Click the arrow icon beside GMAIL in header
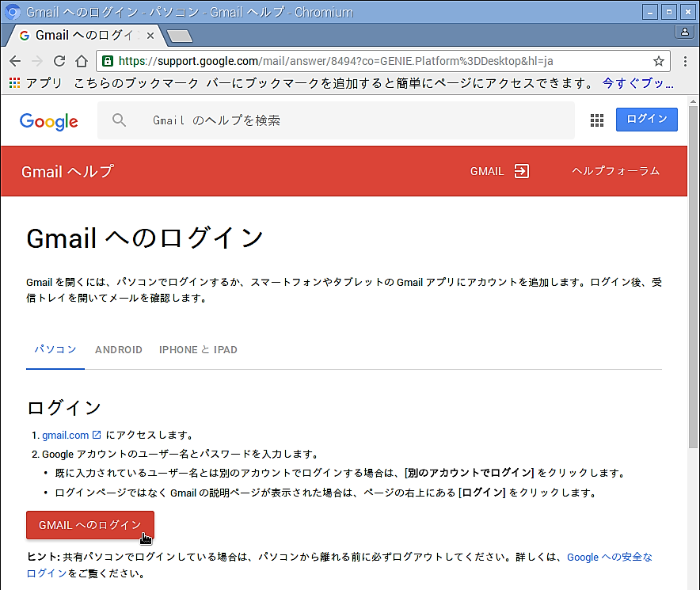Viewport: 700px width, 590px height. (x=521, y=171)
